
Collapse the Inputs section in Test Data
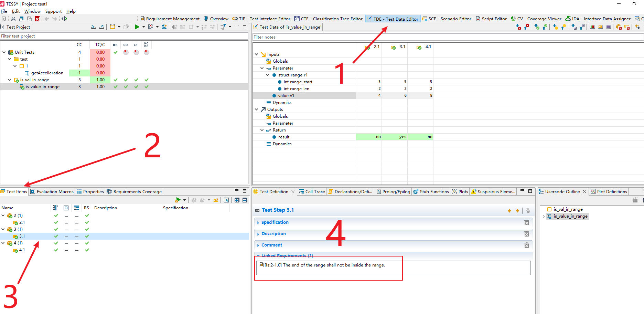pyautogui.click(x=257, y=54)
